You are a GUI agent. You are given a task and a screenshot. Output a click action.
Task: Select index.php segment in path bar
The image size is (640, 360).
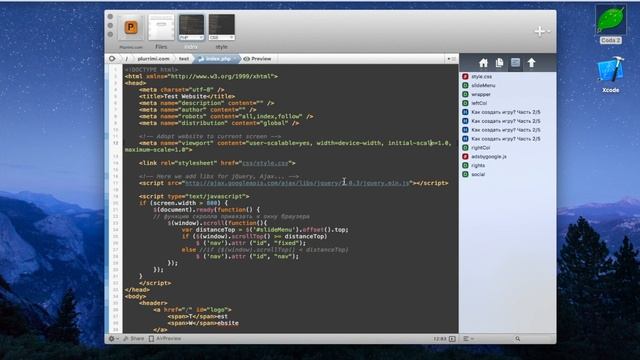click(x=218, y=59)
